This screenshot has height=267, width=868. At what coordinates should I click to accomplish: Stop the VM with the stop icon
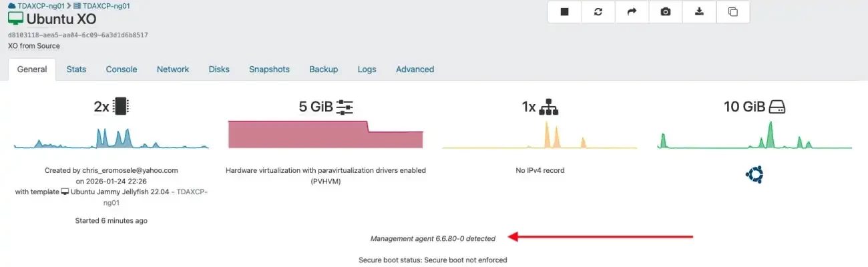point(565,12)
